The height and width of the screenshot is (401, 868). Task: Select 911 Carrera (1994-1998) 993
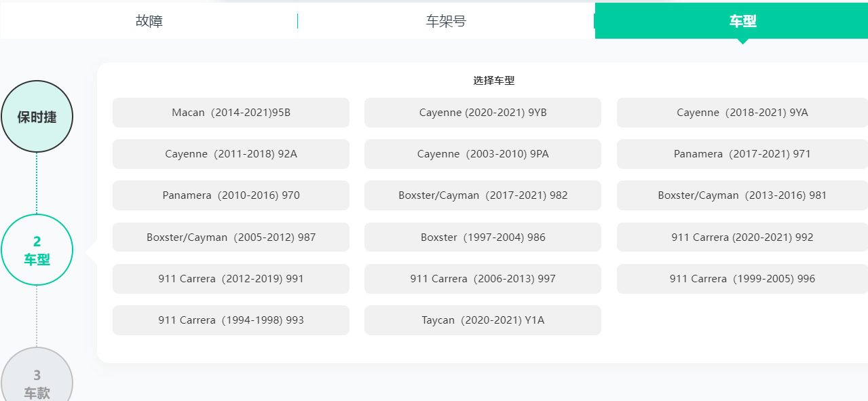tap(231, 320)
